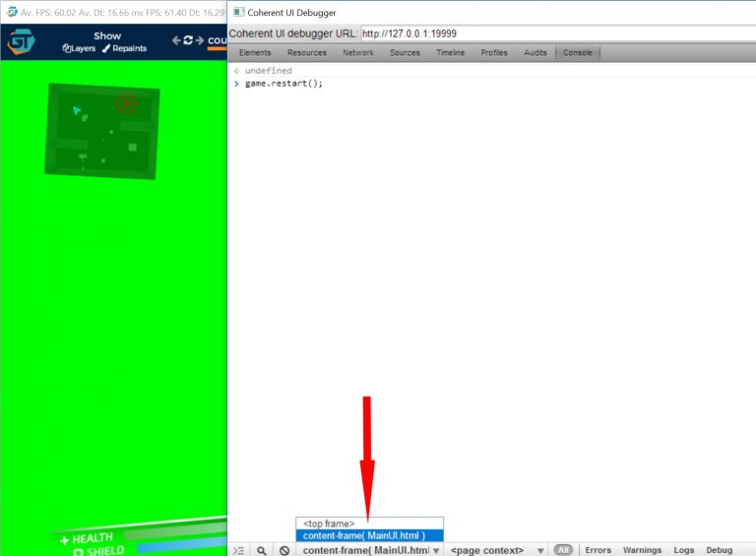Viewport: 756px width, 556px height.
Task: Open the page context dropdown
Action: point(497,550)
